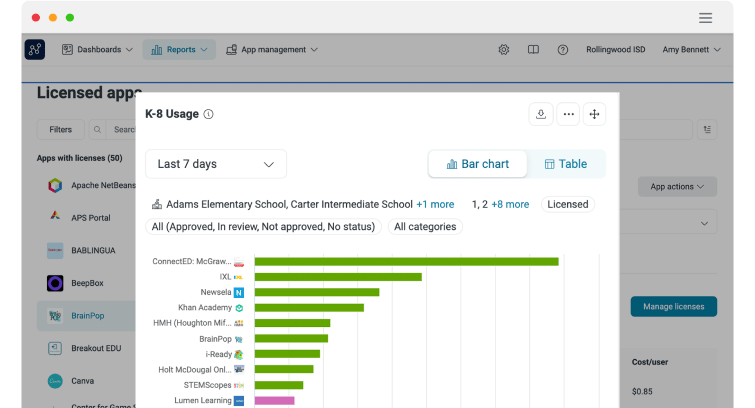This screenshot has height=408, width=755.
Task: Click the +1 more schools link
Action: 435,204
